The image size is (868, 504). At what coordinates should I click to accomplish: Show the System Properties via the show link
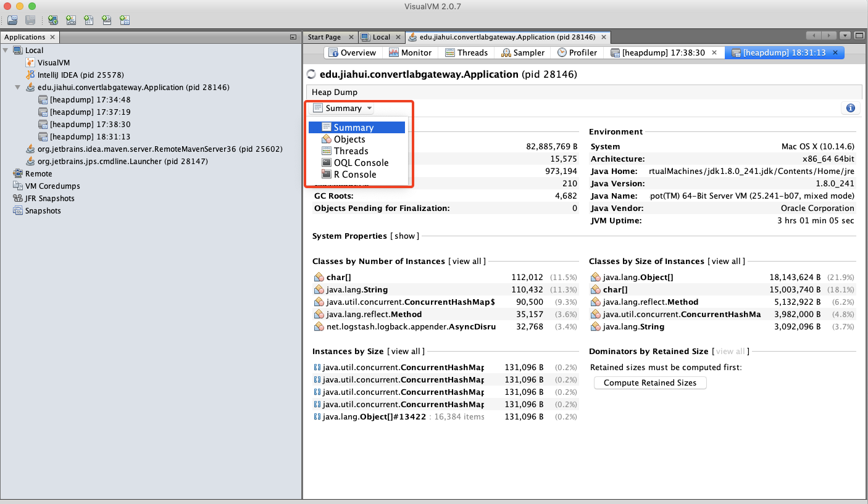405,236
